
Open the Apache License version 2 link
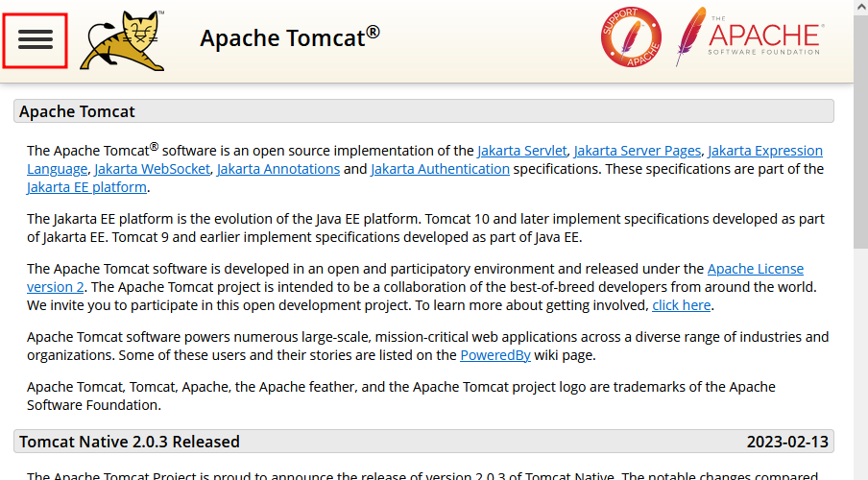pos(756,269)
